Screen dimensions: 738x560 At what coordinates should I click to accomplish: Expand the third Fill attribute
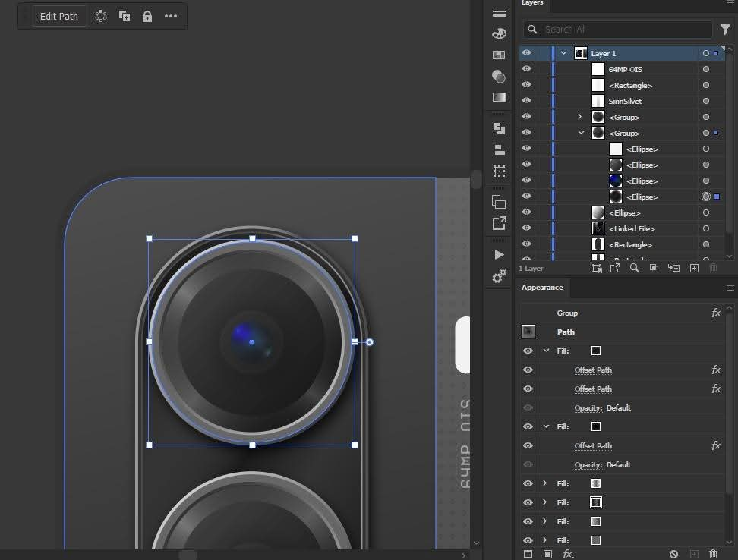coord(545,483)
